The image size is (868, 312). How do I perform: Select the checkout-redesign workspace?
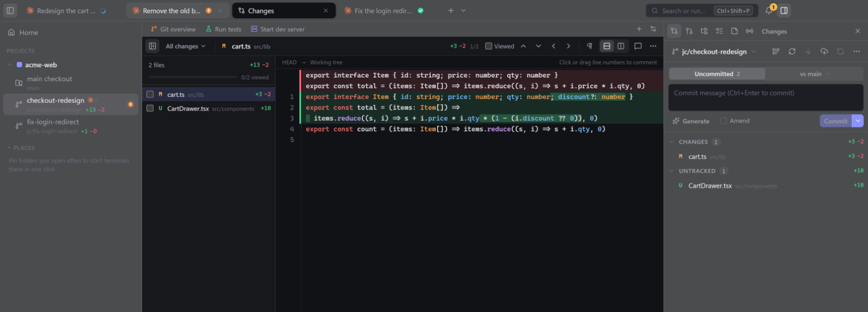[71, 104]
